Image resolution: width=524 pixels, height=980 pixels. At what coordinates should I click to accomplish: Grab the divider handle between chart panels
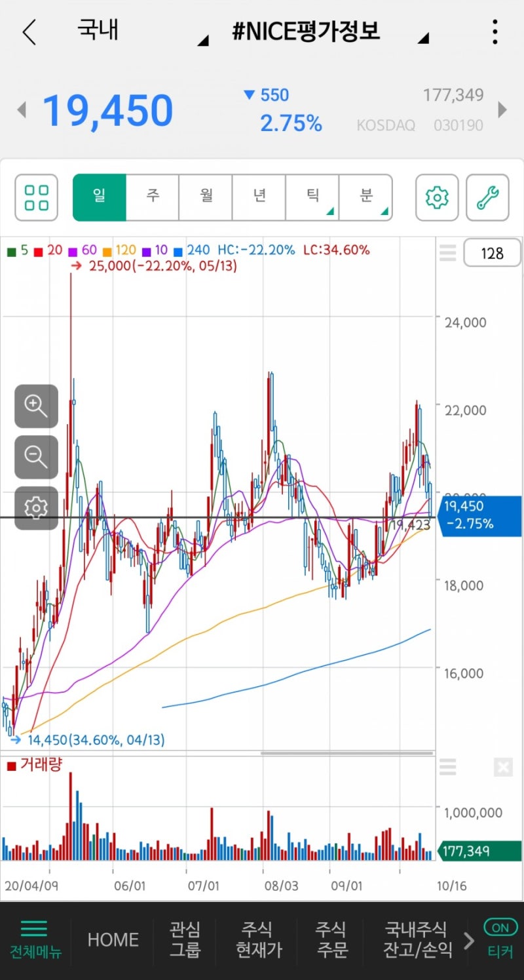tap(346, 753)
